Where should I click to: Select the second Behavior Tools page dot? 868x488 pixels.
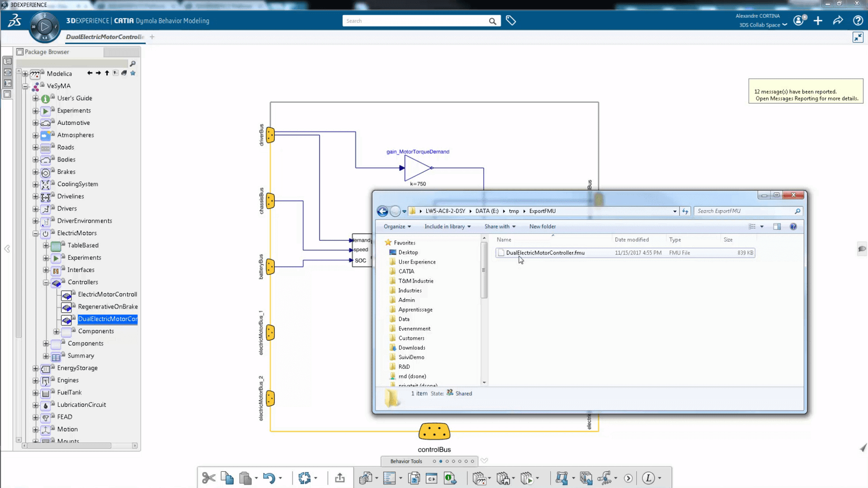441,461
